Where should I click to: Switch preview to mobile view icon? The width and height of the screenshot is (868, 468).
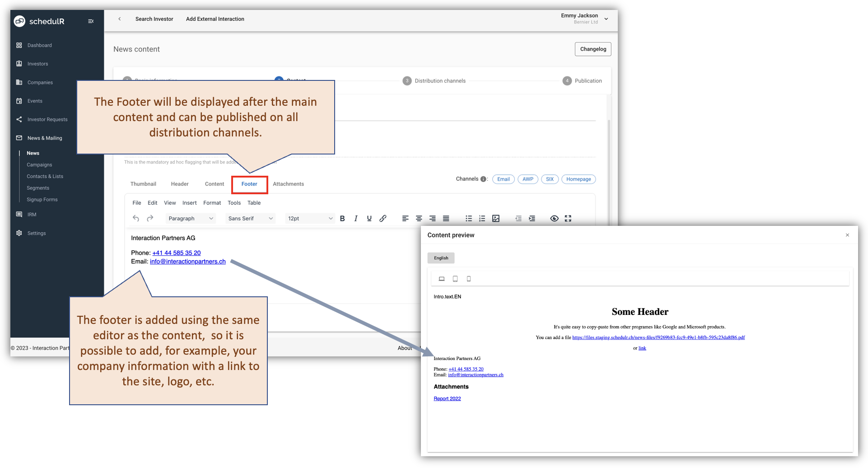(x=469, y=279)
